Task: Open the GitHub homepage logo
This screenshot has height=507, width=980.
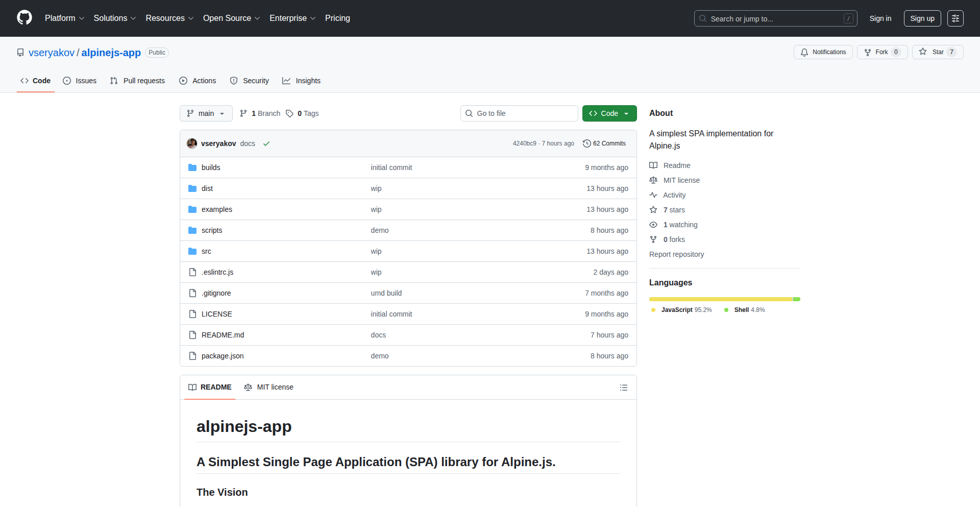Action: point(24,18)
